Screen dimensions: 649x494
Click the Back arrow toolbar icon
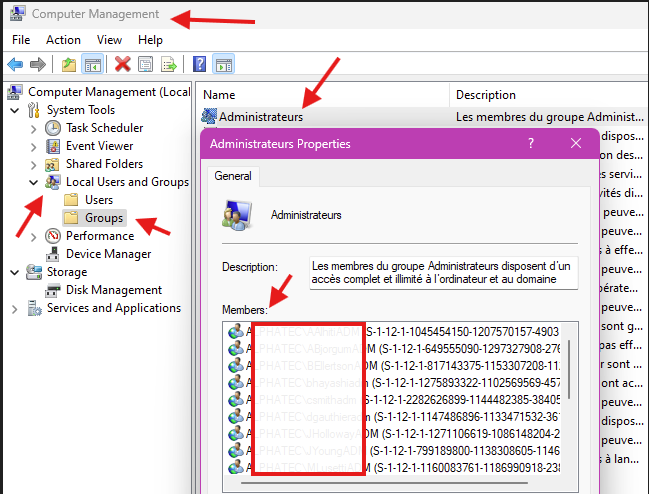pos(15,65)
